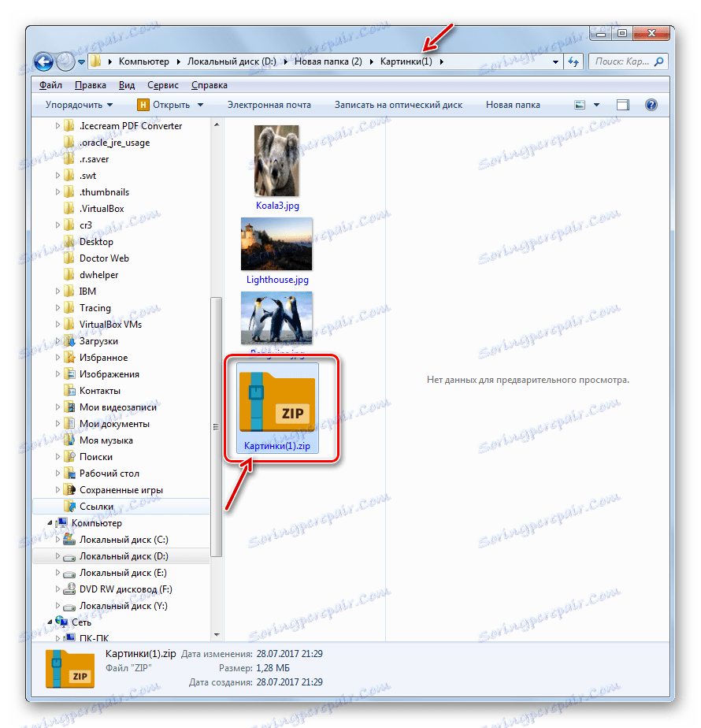Image resolution: width=701 pixels, height=728 pixels.
Task: Open the Правка menu
Action: click(91, 85)
